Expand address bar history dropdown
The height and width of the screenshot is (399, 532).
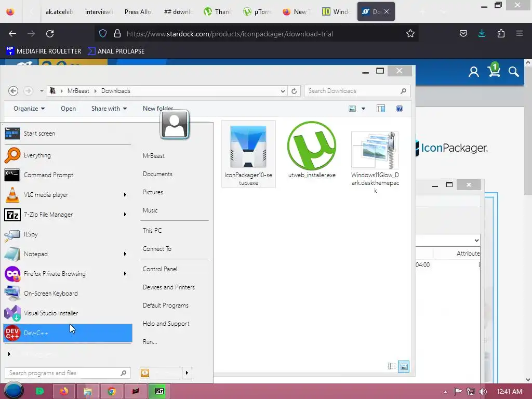tap(283, 91)
